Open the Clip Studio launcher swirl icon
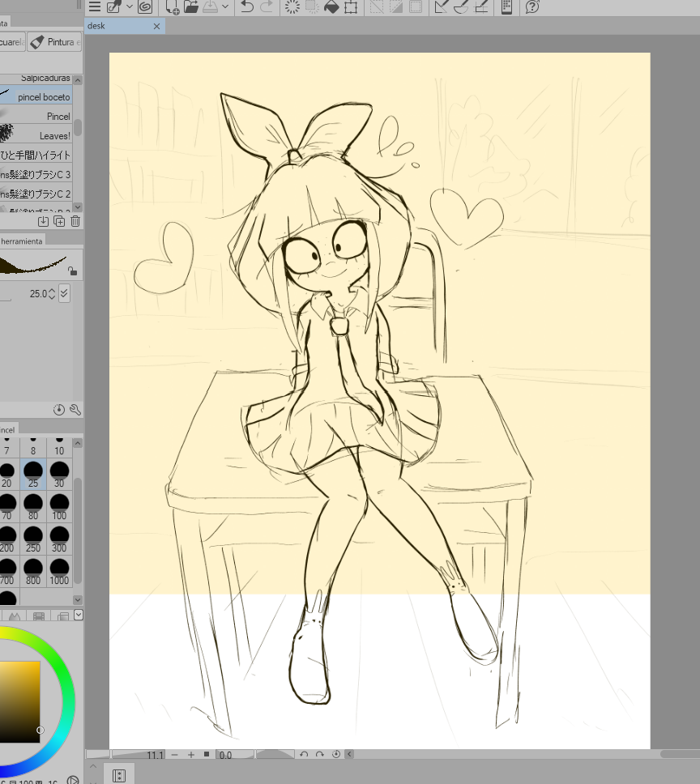700x784 pixels. (x=145, y=7)
